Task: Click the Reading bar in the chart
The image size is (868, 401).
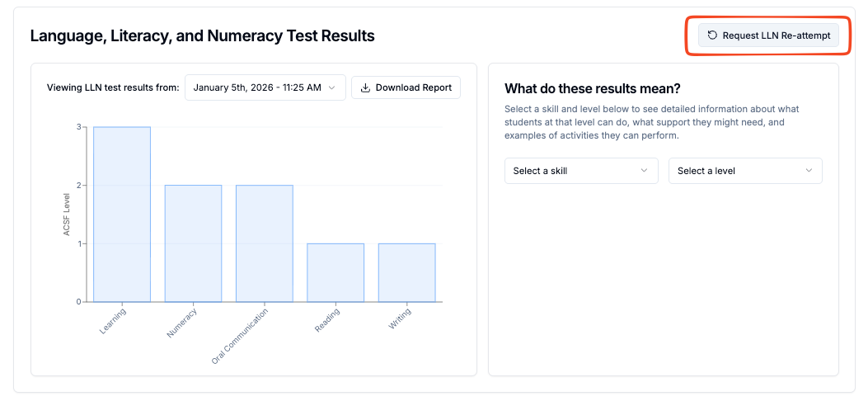Action: (335, 272)
